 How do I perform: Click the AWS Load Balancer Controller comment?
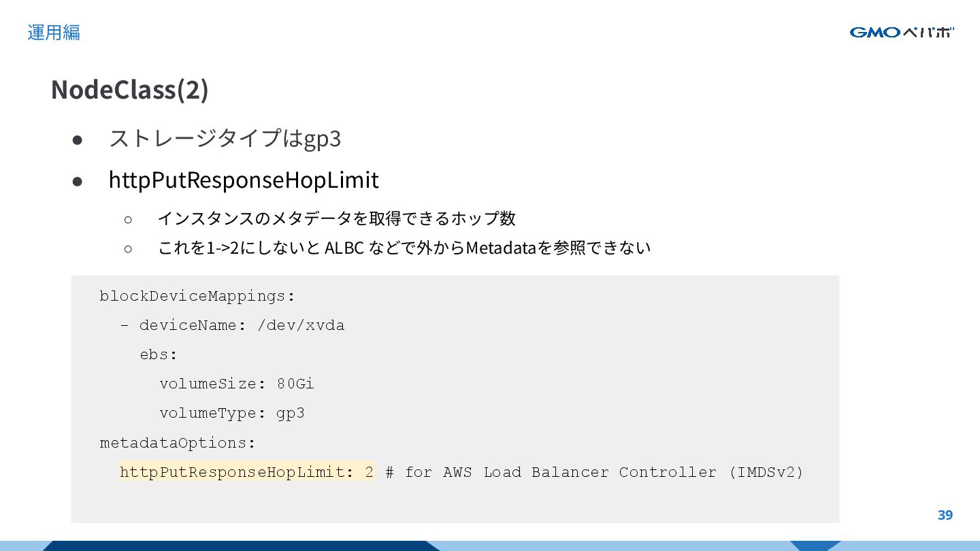point(595,472)
